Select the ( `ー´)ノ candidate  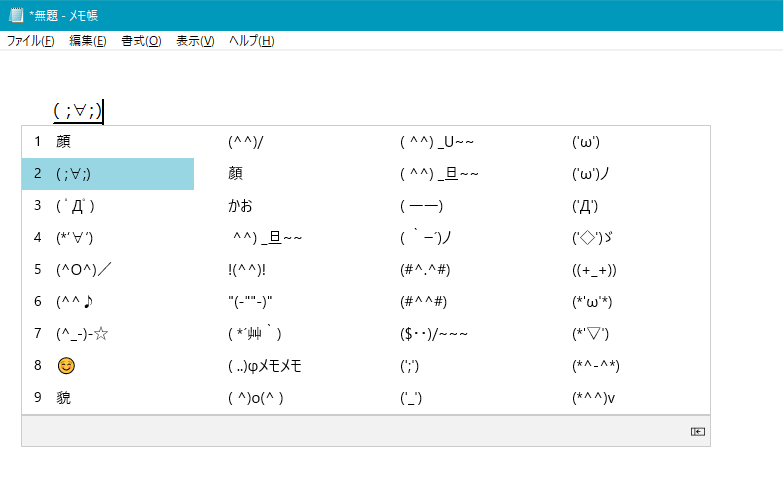point(425,238)
